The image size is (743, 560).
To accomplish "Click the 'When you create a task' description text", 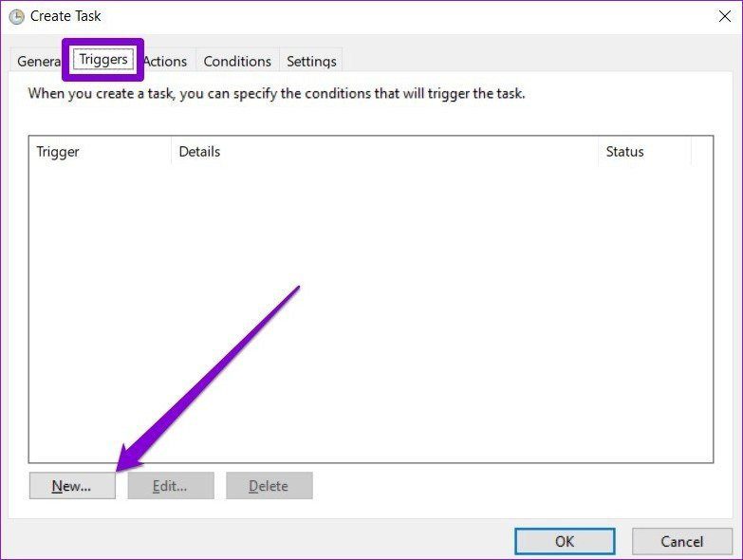I will coord(276,93).
